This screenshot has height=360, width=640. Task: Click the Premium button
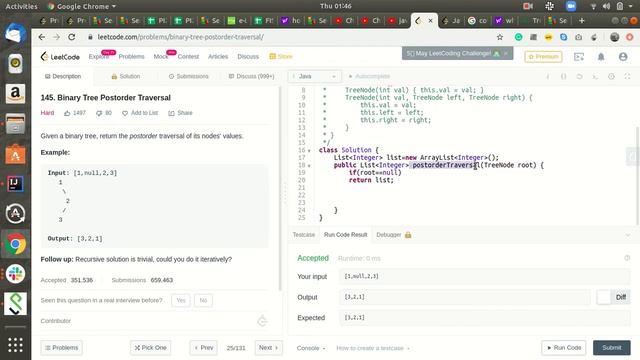coord(543,57)
